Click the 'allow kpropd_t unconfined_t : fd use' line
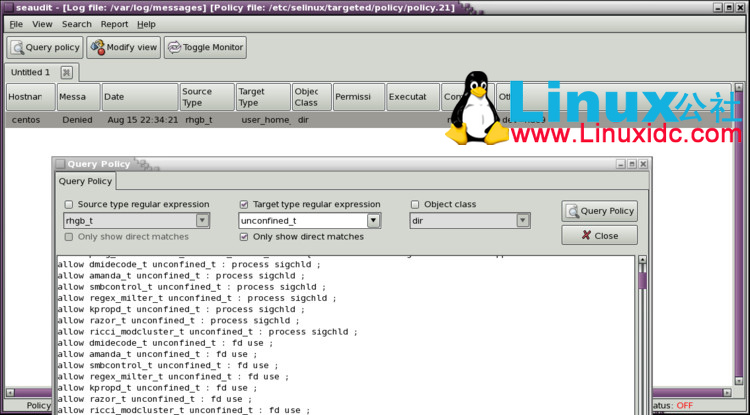The height and width of the screenshot is (415, 750). 157,388
